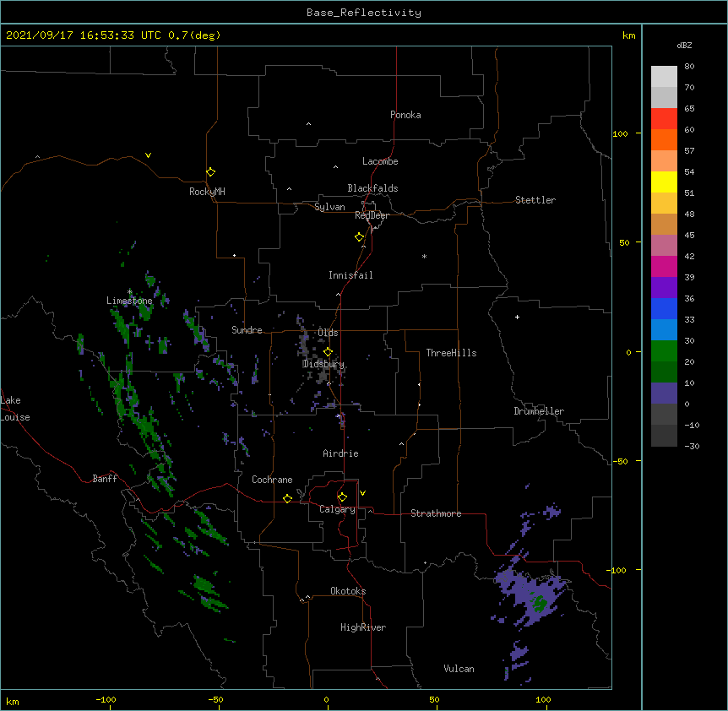Select the magenta 39-42 dBZ legend swatch
Image resolution: width=728 pixels, height=711 pixels.
(x=664, y=266)
